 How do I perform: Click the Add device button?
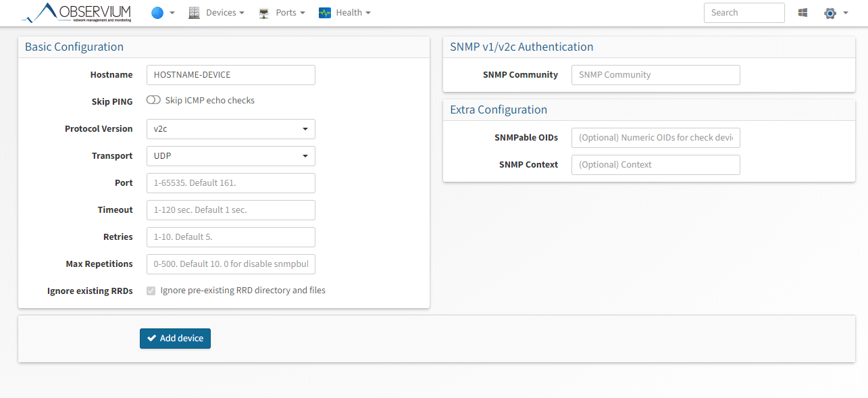tap(175, 339)
